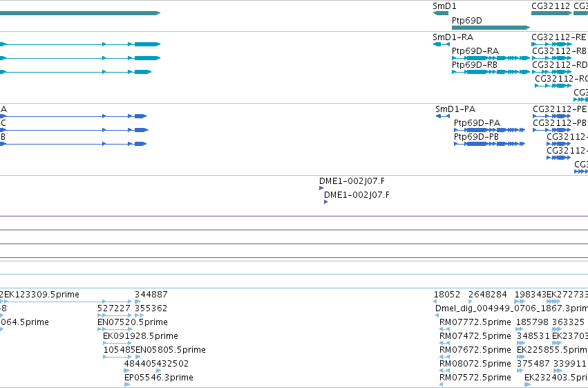
Task: Click the 363325 feature label
Action: pos(569,322)
